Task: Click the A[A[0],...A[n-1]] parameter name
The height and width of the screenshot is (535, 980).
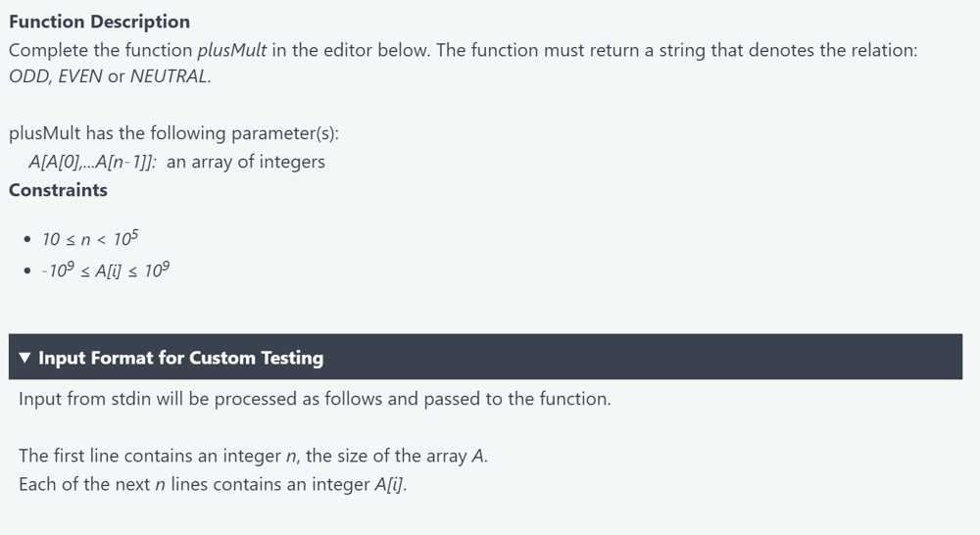Action: (92, 162)
